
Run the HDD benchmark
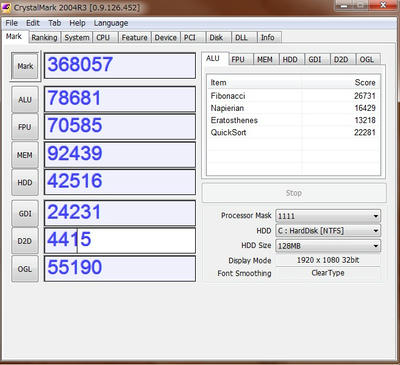click(x=25, y=182)
